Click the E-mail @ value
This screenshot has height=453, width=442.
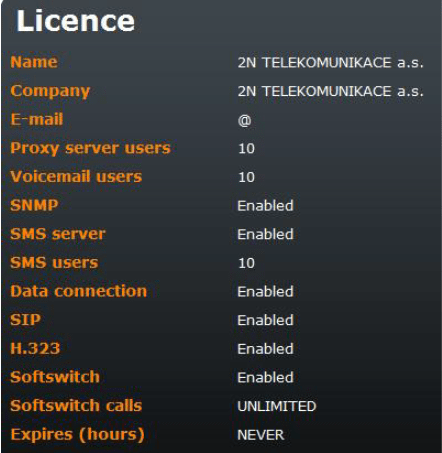coord(244,120)
